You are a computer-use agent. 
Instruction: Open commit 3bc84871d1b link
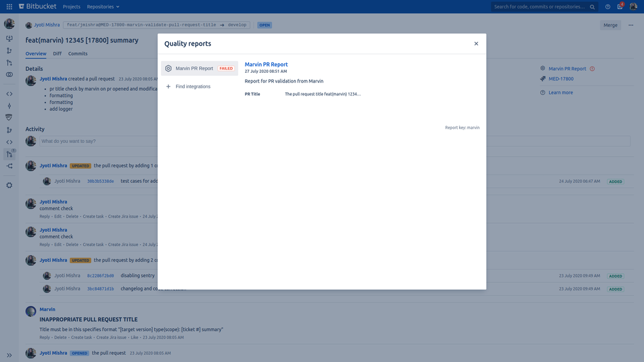coord(101,289)
